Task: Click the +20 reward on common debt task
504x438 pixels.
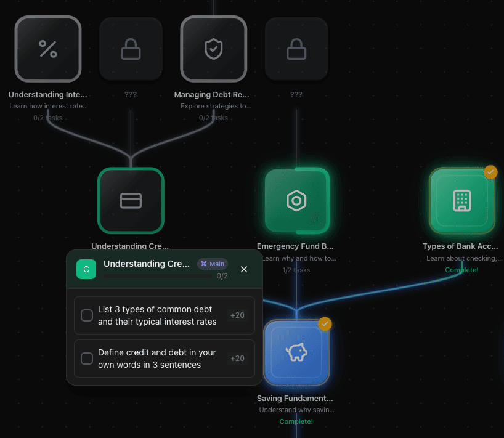Action: (x=237, y=315)
